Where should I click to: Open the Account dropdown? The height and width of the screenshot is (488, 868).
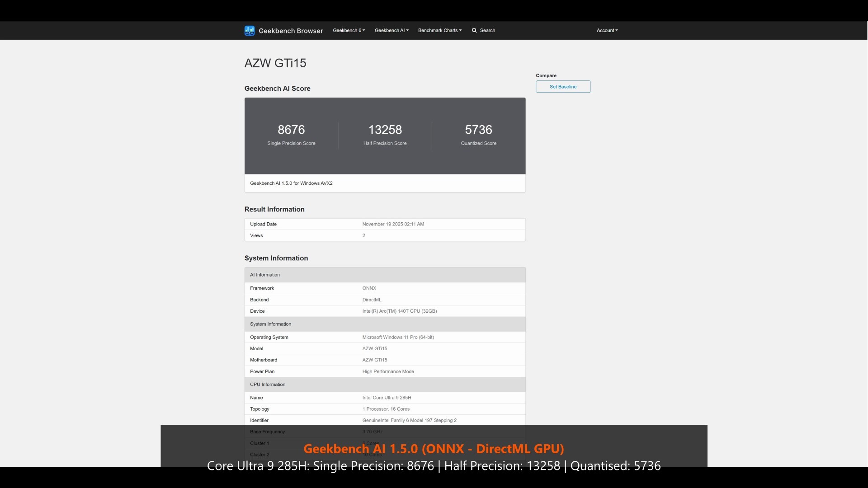point(607,30)
